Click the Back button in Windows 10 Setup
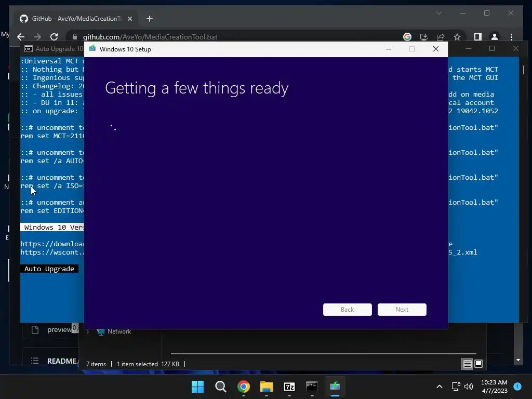532x399 pixels. tap(347, 310)
